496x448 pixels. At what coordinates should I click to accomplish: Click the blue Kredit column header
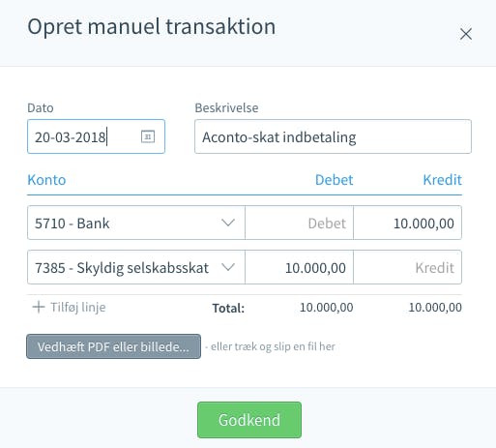tap(442, 180)
